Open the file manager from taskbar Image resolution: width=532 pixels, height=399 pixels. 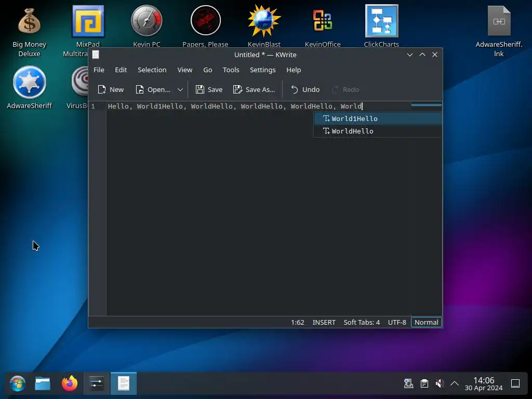[43, 384]
